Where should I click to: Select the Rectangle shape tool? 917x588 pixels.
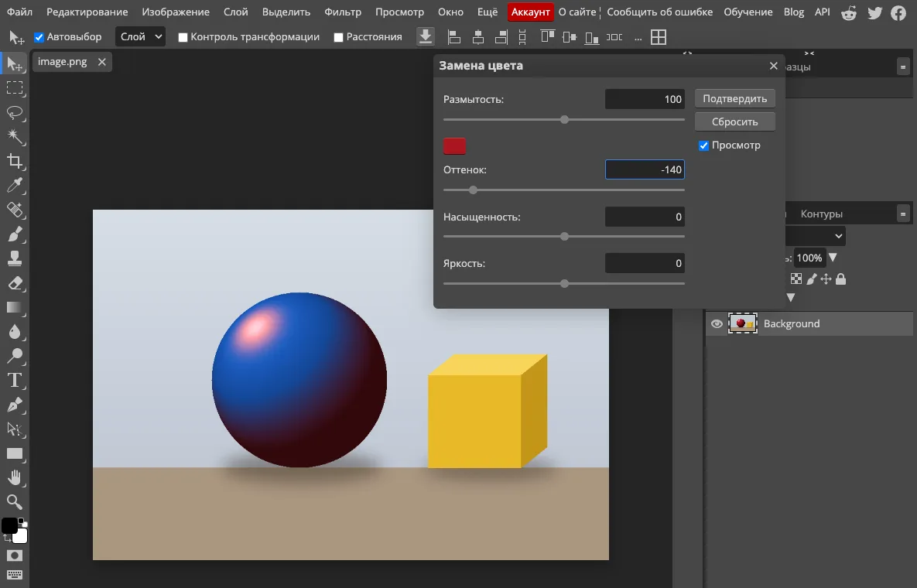pos(15,453)
